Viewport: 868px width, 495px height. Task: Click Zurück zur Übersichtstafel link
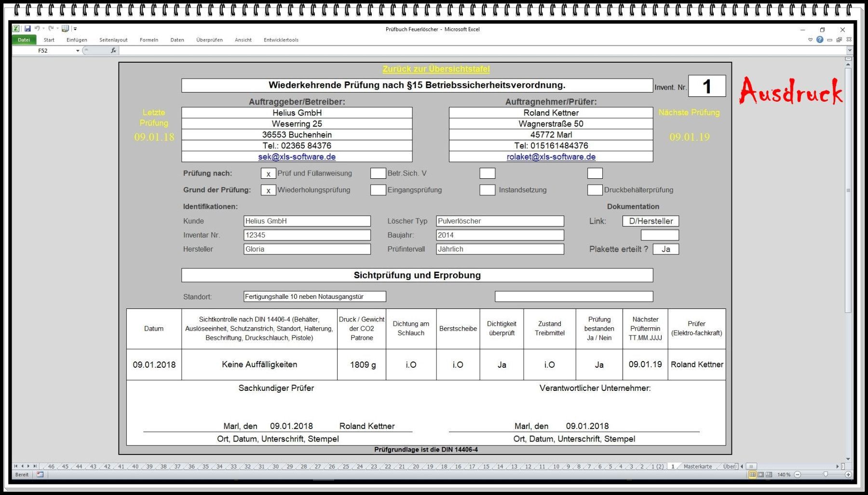436,69
